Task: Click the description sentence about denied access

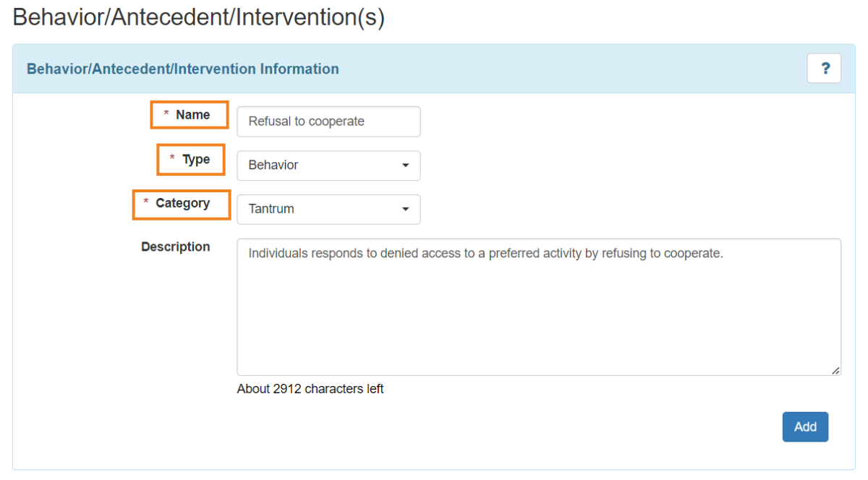Action: click(x=434, y=253)
